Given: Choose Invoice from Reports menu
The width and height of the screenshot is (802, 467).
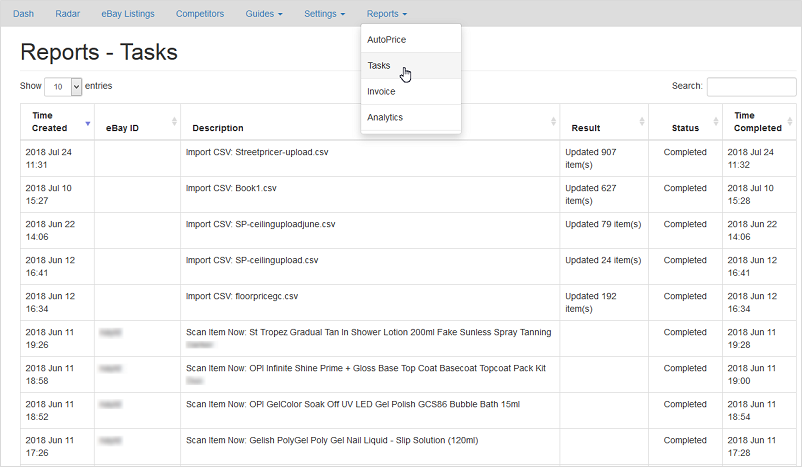Looking at the screenshot, I should pos(381,91).
